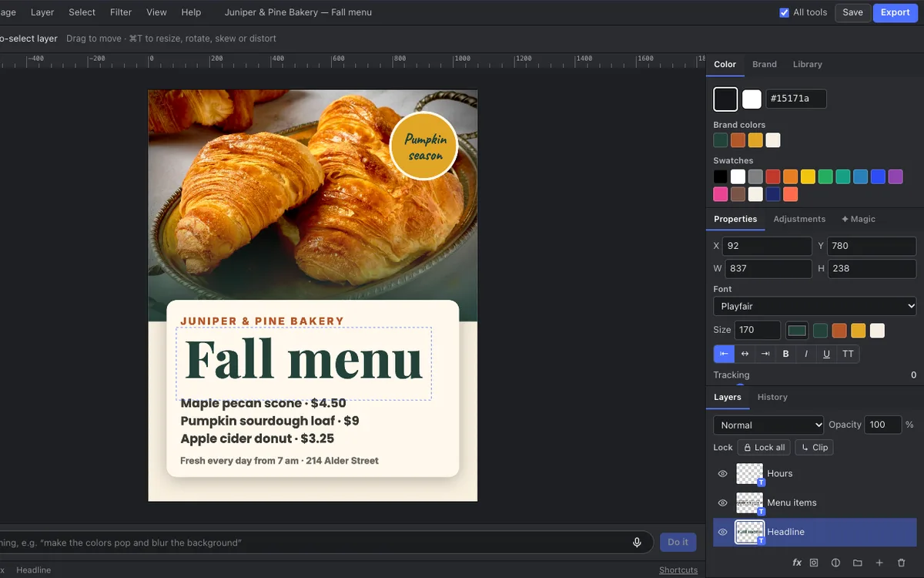Open layer effects fx menu
Screen dimensions: 924x578
(x=797, y=563)
